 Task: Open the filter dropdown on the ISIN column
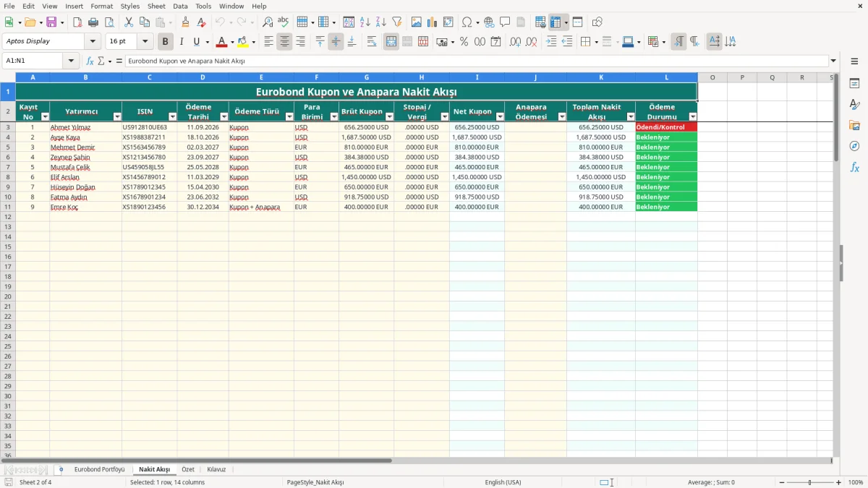pos(173,116)
